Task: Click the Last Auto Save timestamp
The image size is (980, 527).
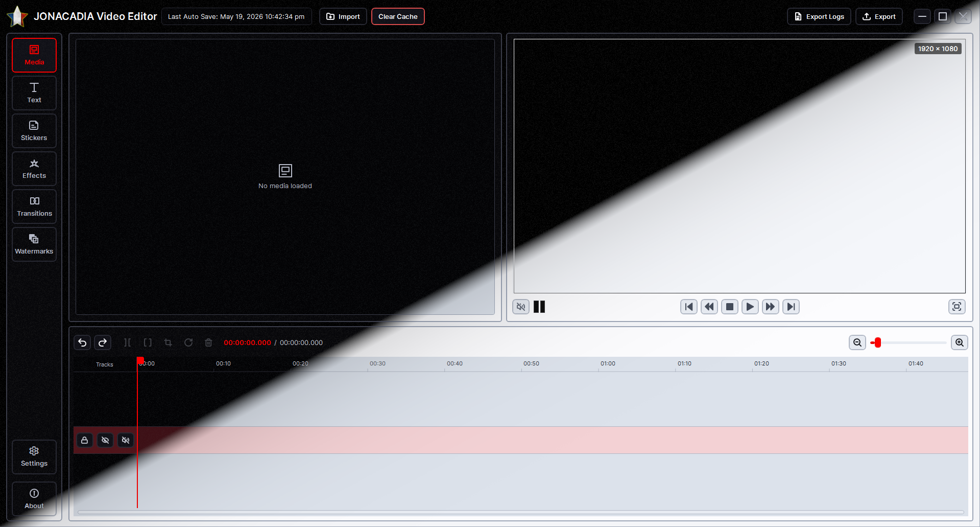Action: click(236, 16)
